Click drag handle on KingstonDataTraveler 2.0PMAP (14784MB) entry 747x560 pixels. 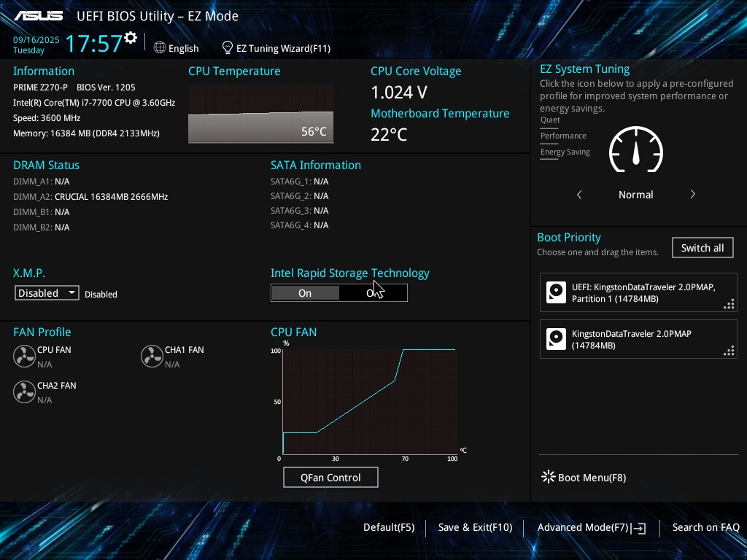[729, 351]
